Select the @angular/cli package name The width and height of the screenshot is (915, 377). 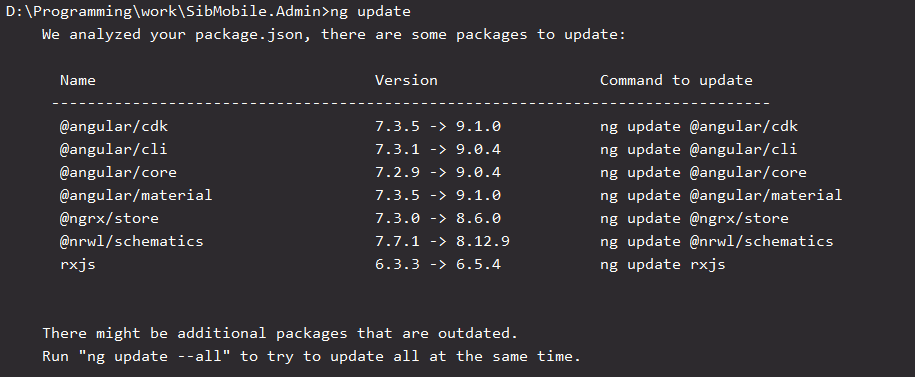point(114,149)
